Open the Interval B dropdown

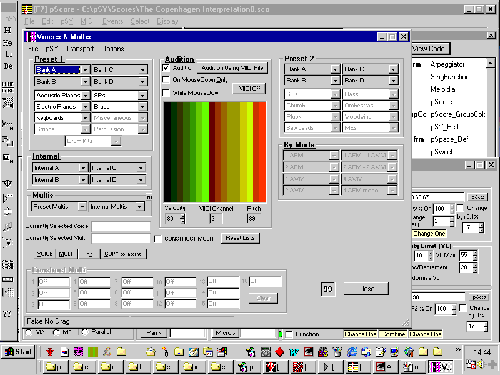pos(83,180)
